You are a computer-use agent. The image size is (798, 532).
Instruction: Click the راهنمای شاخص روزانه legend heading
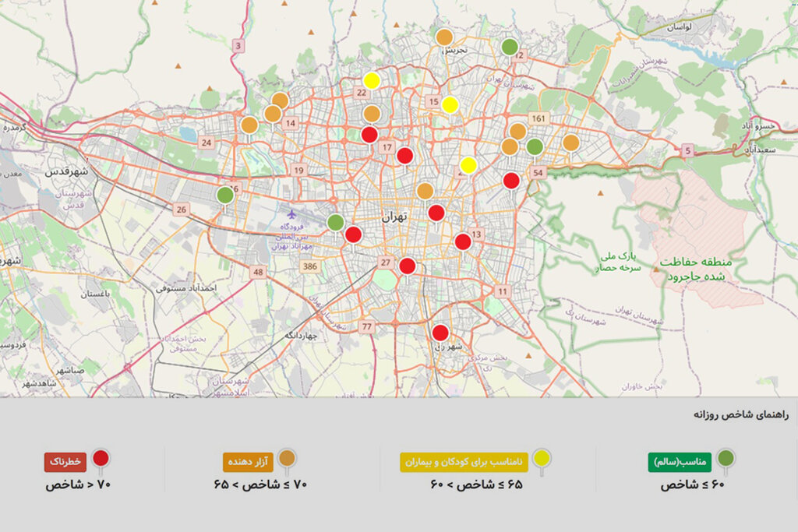(740, 415)
